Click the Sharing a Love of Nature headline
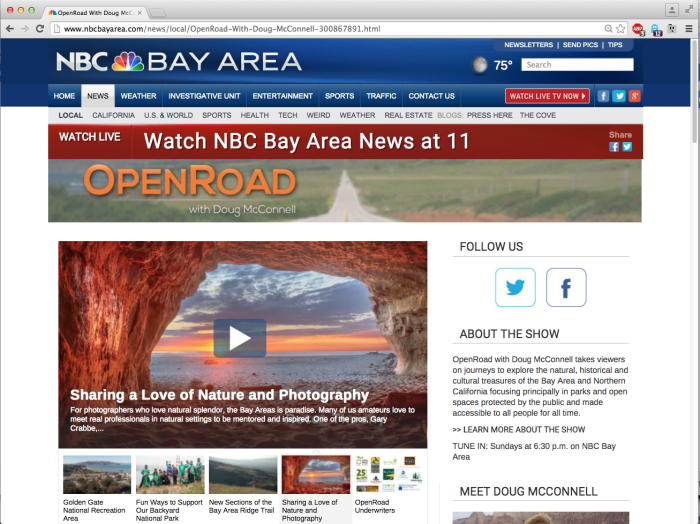700x524 pixels. (x=219, y=395)
